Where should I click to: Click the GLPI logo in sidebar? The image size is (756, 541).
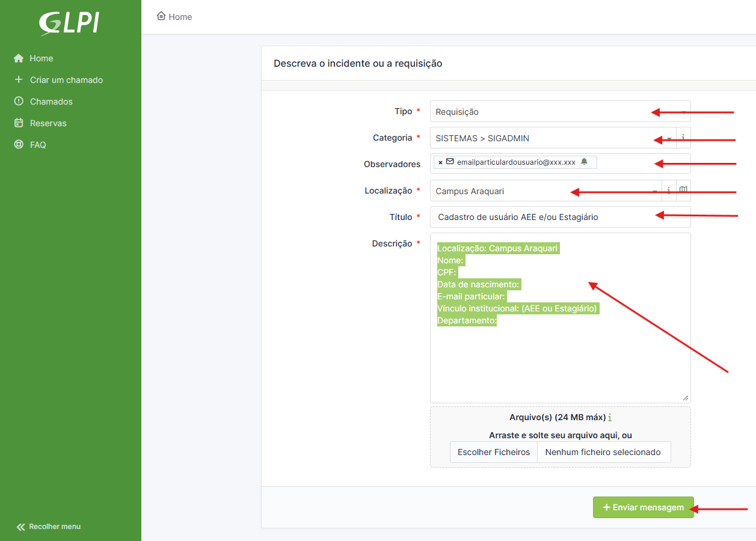coord(69,24)
